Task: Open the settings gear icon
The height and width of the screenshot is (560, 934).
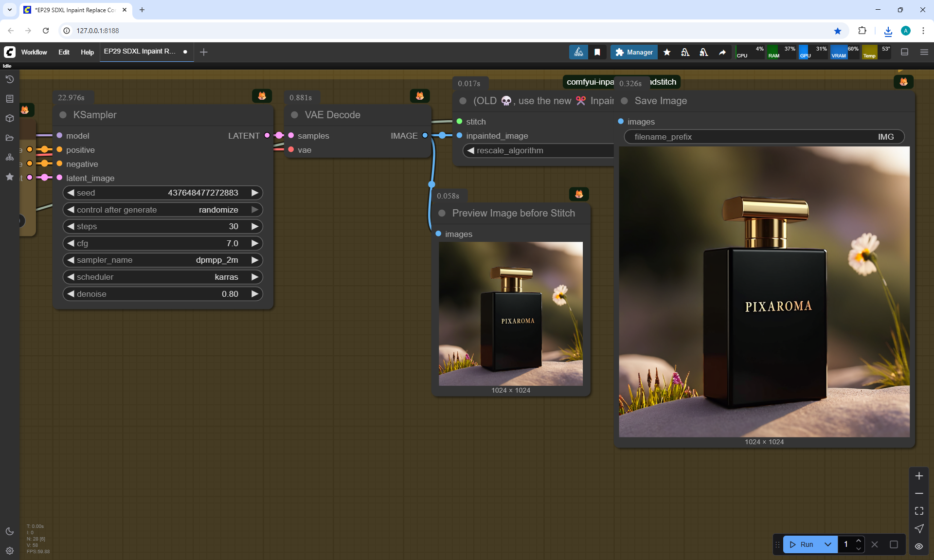Action: (x=9, y=551)
